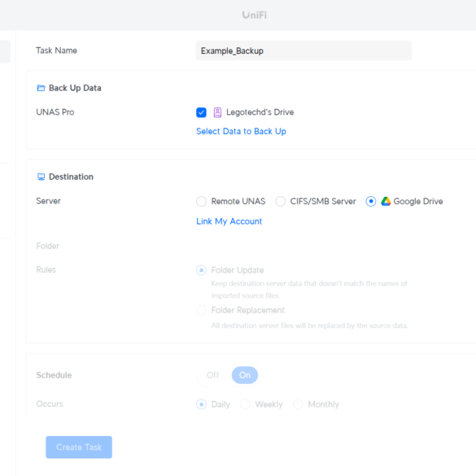
Task: Uncheck the Legotechd's Drive checkbox
Action: pos(201,112)
